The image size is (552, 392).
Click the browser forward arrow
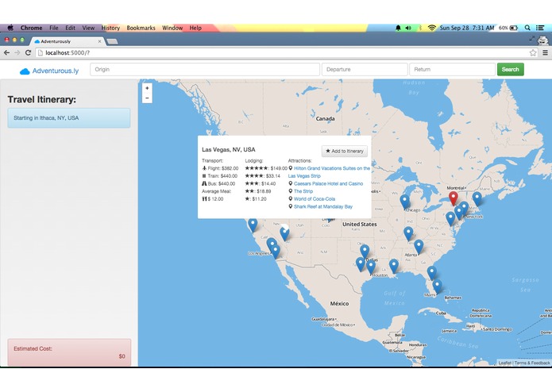(x=17, y=52)
